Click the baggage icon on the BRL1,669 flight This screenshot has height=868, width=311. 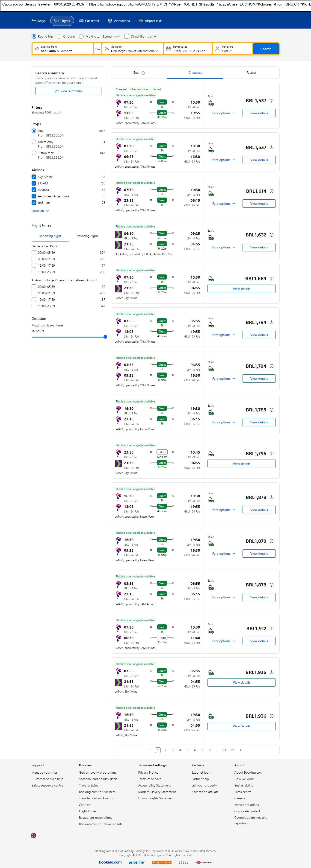pos(211,279)
